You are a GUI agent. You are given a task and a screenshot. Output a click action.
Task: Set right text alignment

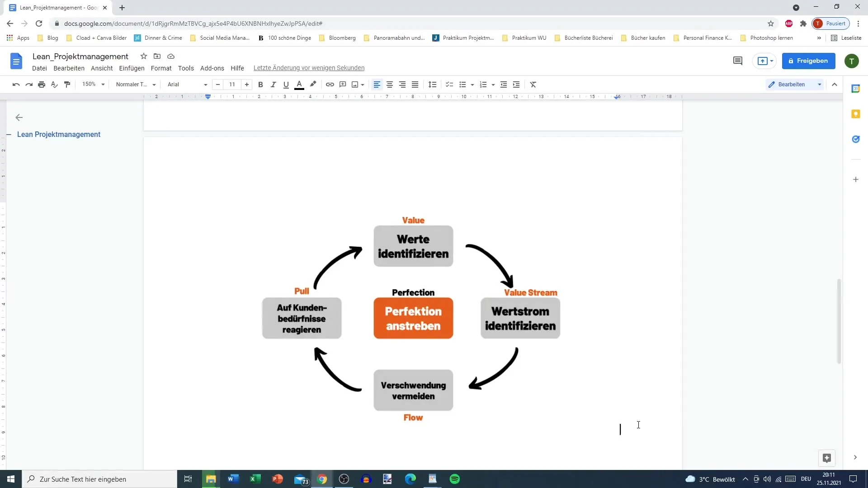(x=402, y=84)
